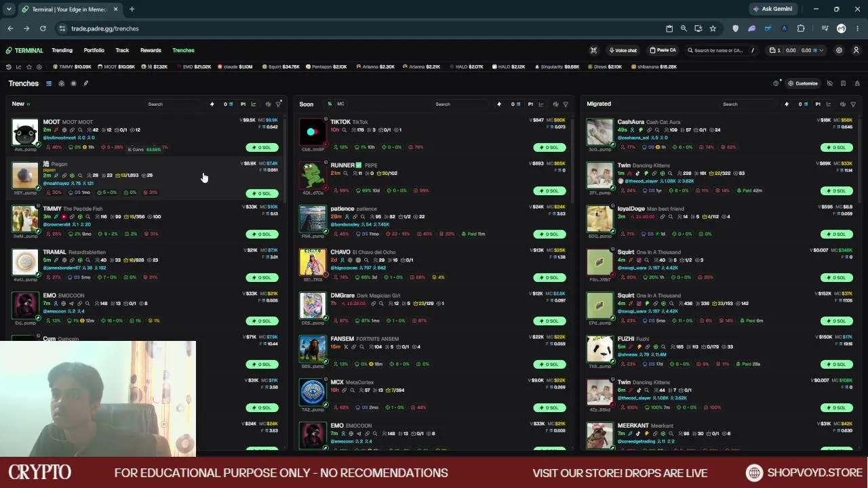Image resolution: width=868 pixels, height=488 pixels.
Task: Mute sound alerts for the Migrated column
Action: pyautogui.click(x=843, y=104)
